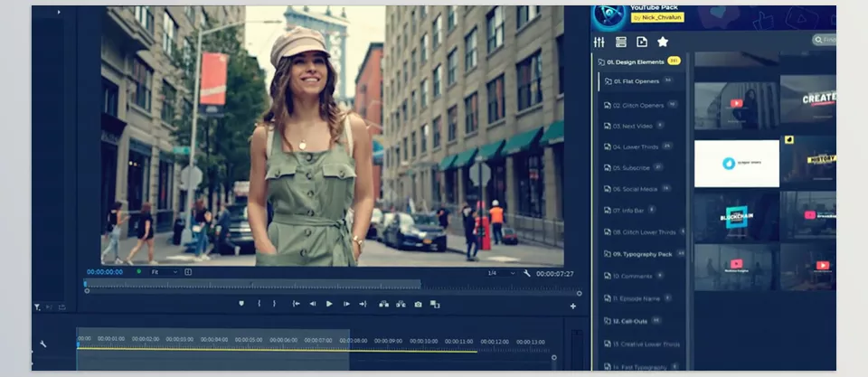868x377 pixels.
Task: Click the YouTube Pack round logo
Action: pos(608,14)
